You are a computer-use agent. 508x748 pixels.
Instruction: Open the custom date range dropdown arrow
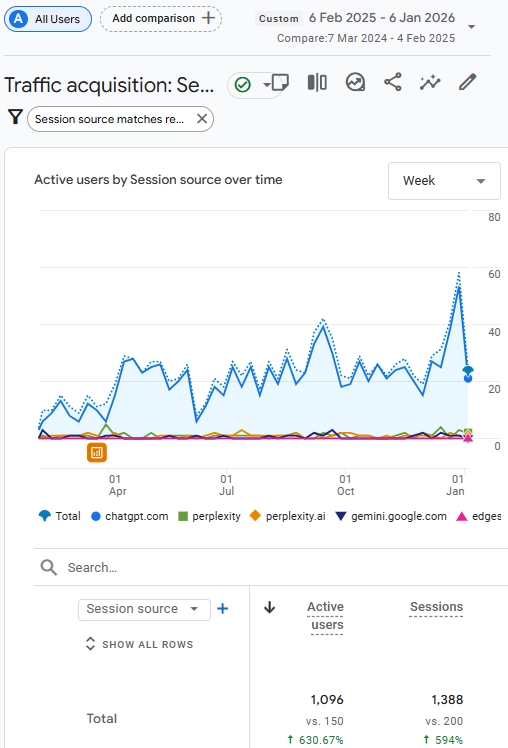pos(471,27)
